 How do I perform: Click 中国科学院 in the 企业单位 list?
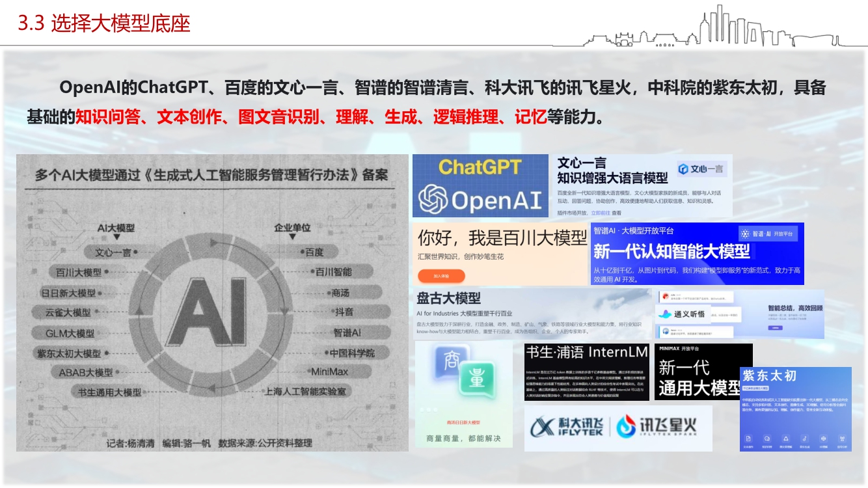pyautogui.click(x=352, y=353)
